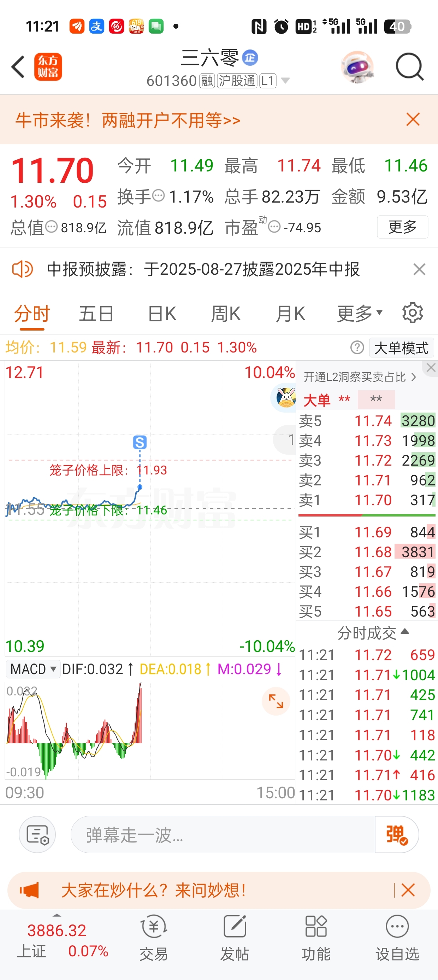The image size is (438, 980).
Task: Collapse the 分时成交 section arrow
Action: [x=405, y=631]
